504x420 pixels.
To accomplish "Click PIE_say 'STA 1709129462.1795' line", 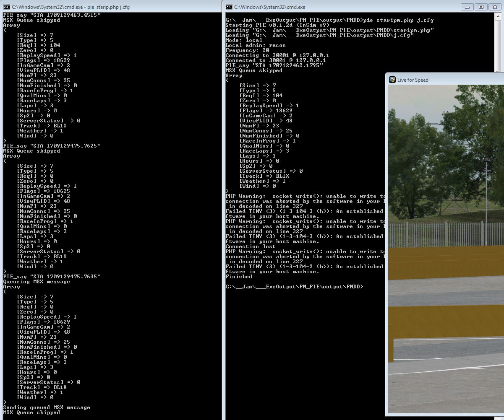I will coord(274,65).
